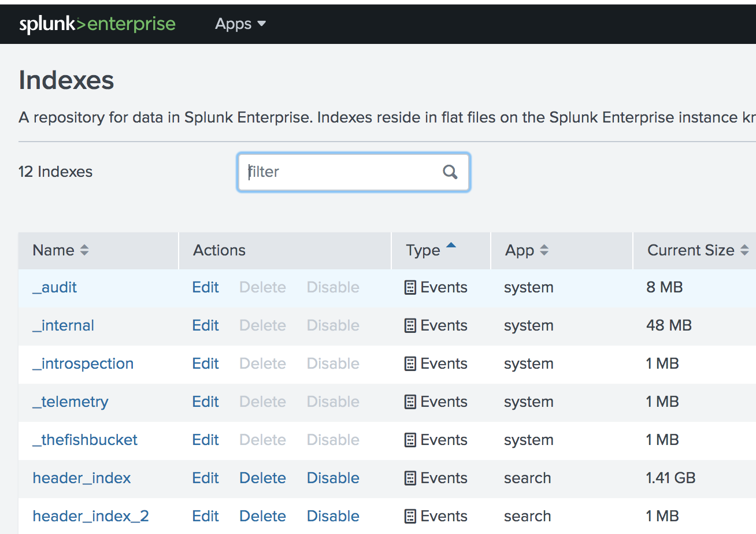Viewport: 756px width, 534px height.
Task: Click the Events icon in header_index row
Action: tap(410, 478)
